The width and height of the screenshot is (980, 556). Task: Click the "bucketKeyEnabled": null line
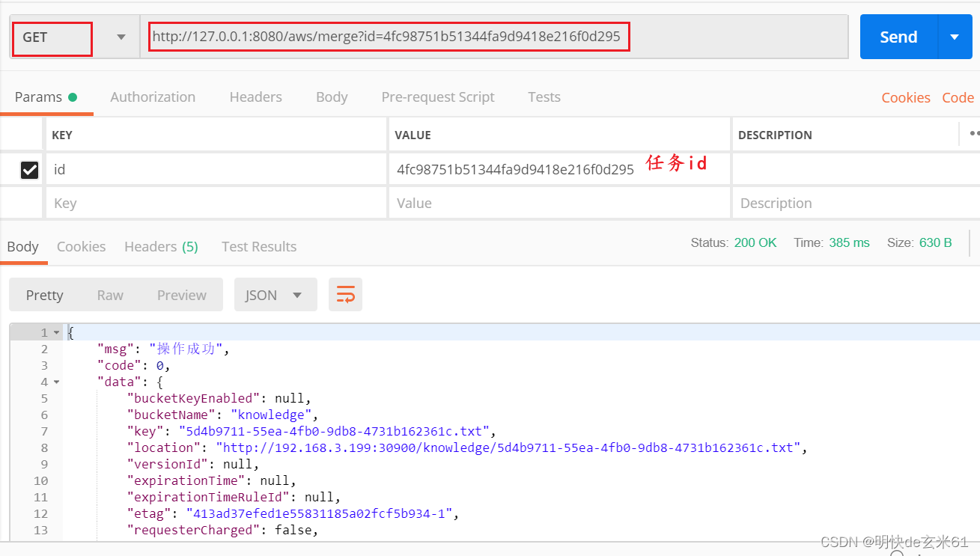tap(219, 398)
